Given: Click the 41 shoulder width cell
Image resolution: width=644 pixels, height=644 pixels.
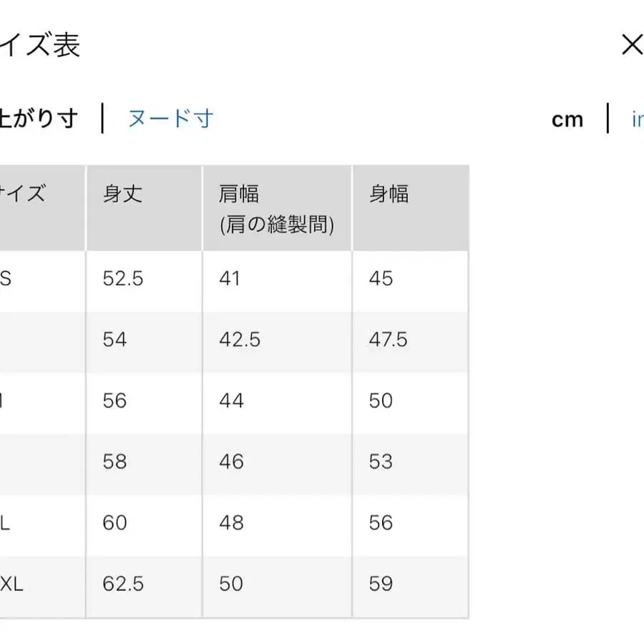Looking at the screenshot, I should 229,279.
